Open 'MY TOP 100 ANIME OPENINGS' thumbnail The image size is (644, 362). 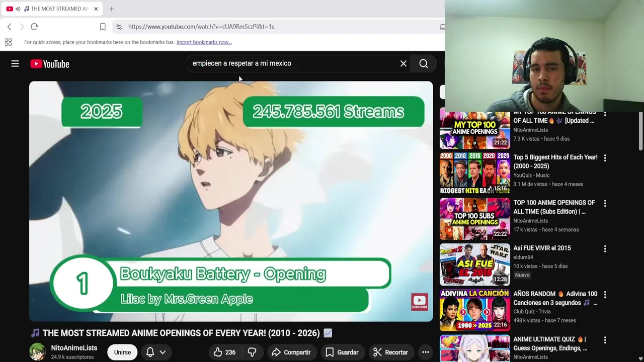click(x=475, y=130)
